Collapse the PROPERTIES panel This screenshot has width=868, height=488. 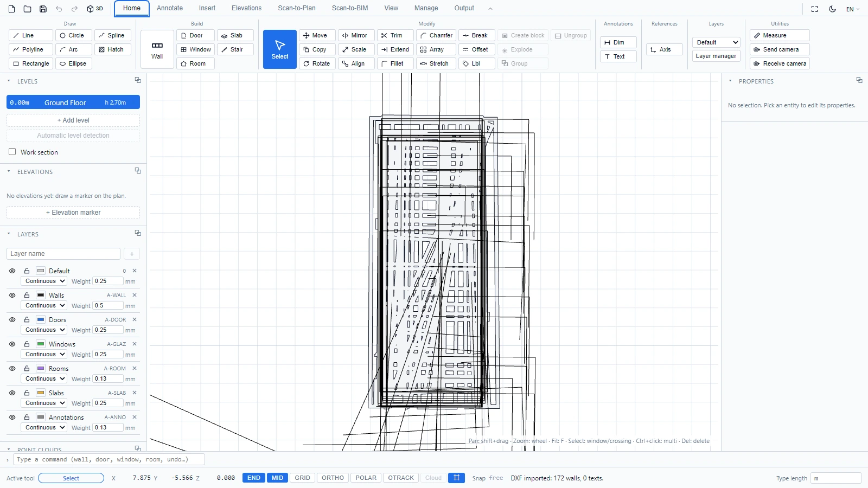(730, 81)
